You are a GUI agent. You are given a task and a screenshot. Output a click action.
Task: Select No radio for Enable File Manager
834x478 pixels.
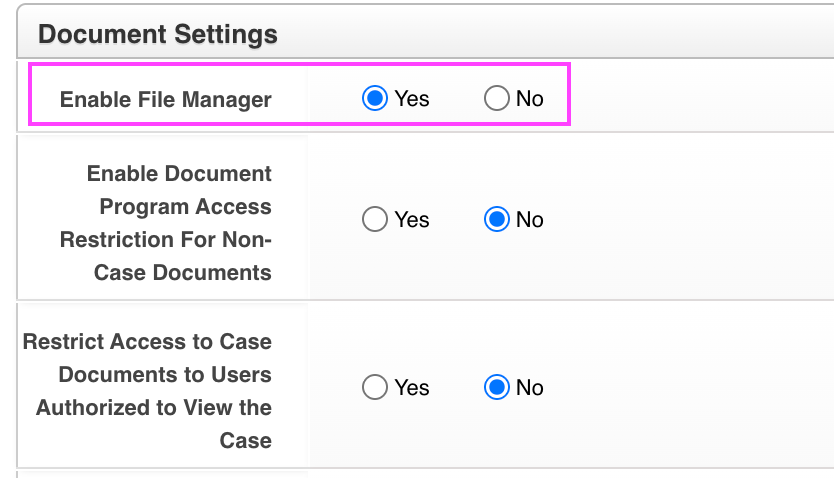tap(497, 98)
